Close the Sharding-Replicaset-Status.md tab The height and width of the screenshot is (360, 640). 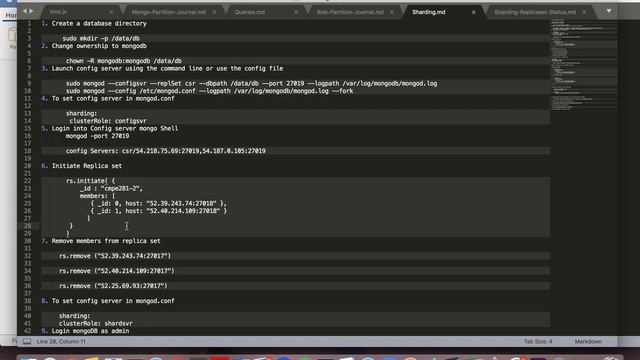coord(584,12)
